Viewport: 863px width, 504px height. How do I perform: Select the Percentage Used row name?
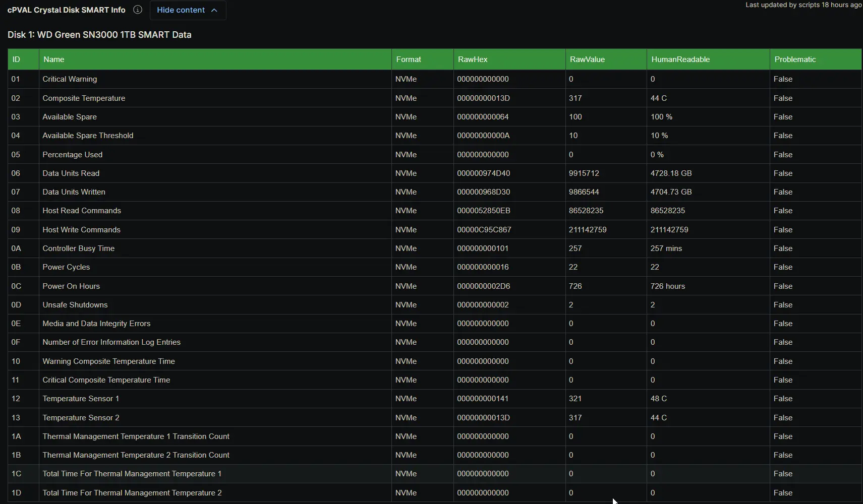[72, 155]
